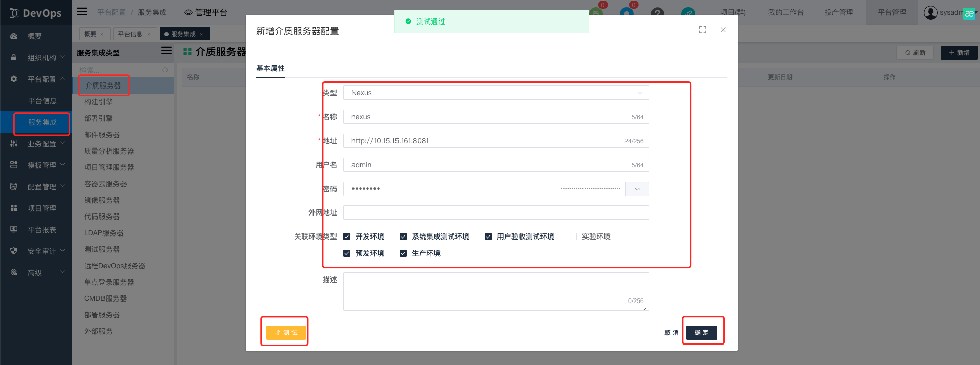The width and height of the screenshot is (980, 365).
Task: Click the 名称 input containing nexus
Action: click(496, 117)
